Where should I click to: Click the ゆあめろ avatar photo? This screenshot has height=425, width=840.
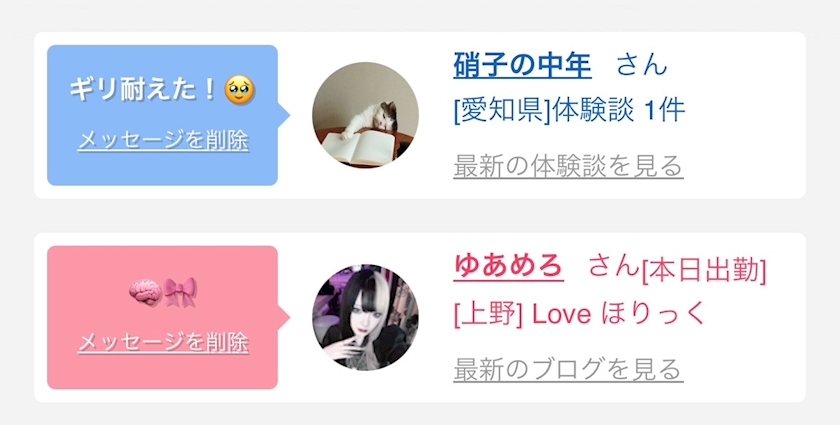[x=365, y=317]
